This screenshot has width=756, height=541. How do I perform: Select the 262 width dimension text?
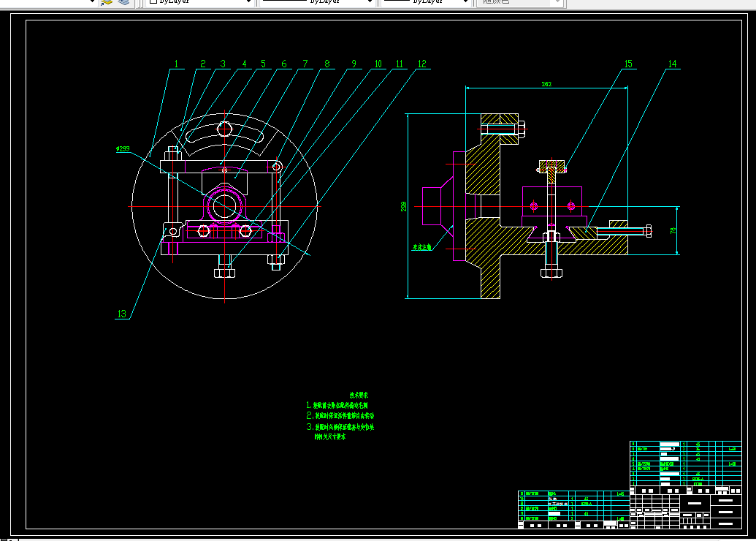[546, 84]
